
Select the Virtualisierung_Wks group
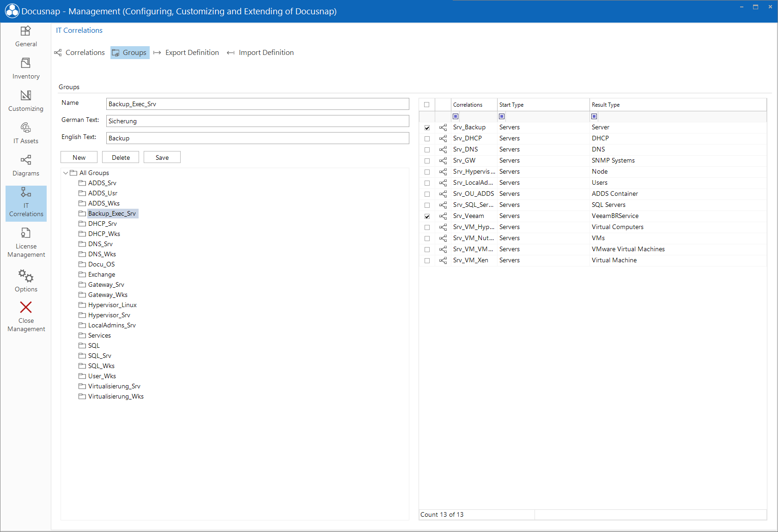click(x=116, y=396)
